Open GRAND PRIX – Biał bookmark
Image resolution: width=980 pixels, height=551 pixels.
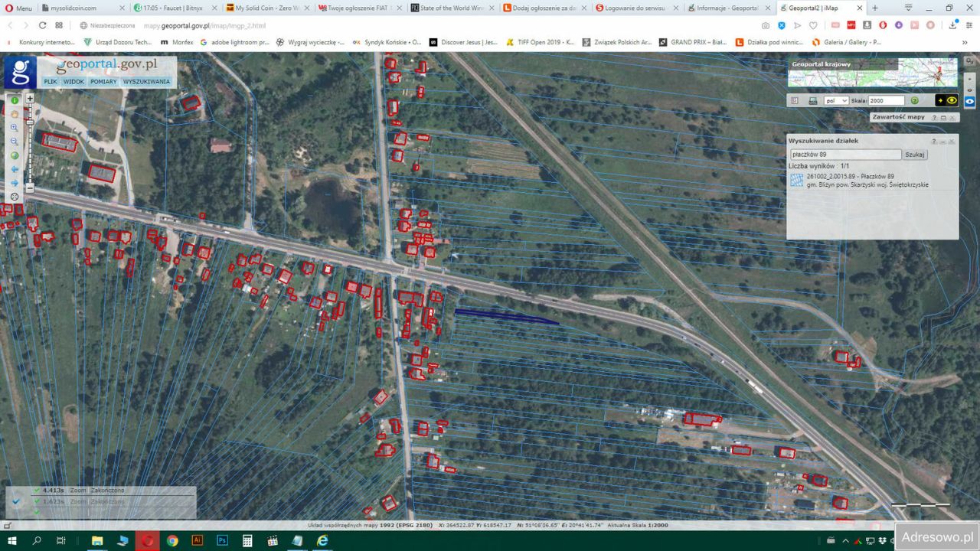692,42
